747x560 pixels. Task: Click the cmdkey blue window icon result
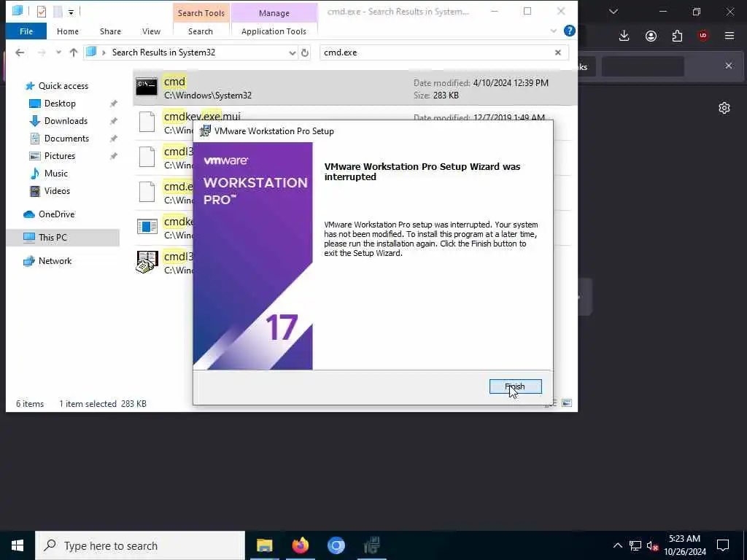tap(147, 226)
